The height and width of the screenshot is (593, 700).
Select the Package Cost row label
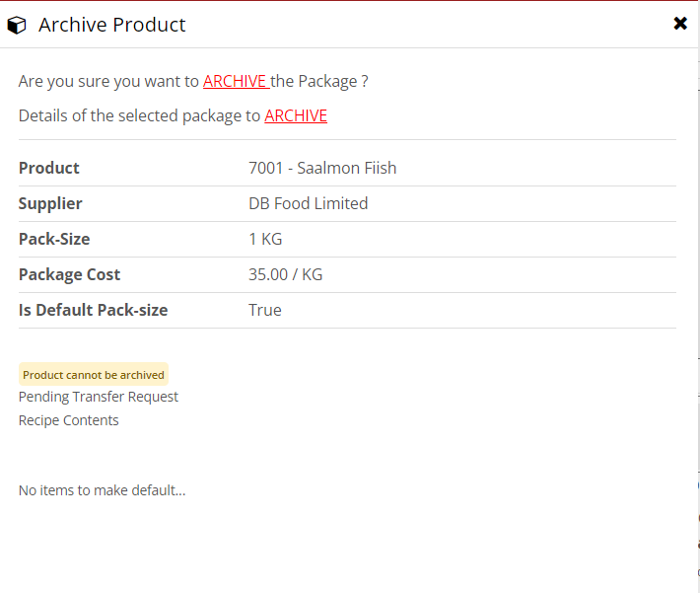69,274
